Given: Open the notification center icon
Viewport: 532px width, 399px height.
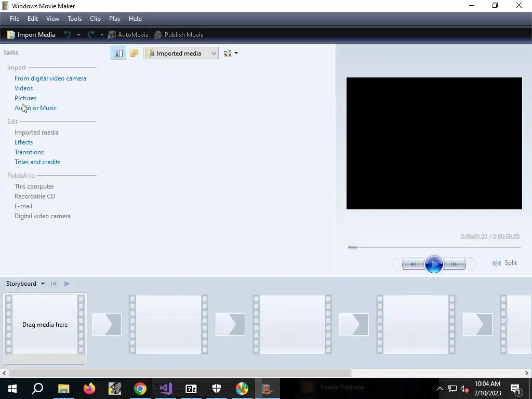Looking at the screenshot, I should [x=515, y=389].
